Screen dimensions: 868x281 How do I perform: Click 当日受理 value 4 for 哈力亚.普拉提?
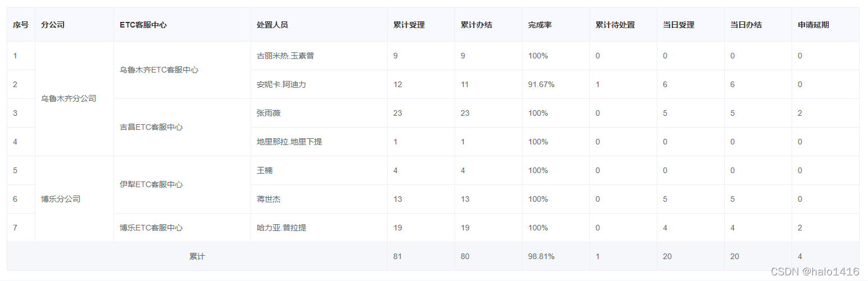pyautogui.click(x=665, y=228)
